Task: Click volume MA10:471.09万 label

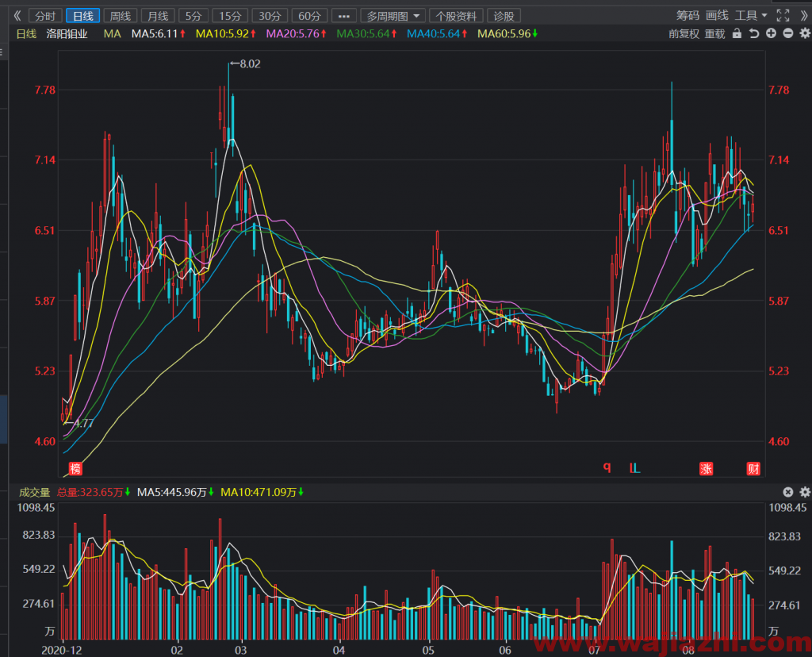Action: tap(262, 492)
